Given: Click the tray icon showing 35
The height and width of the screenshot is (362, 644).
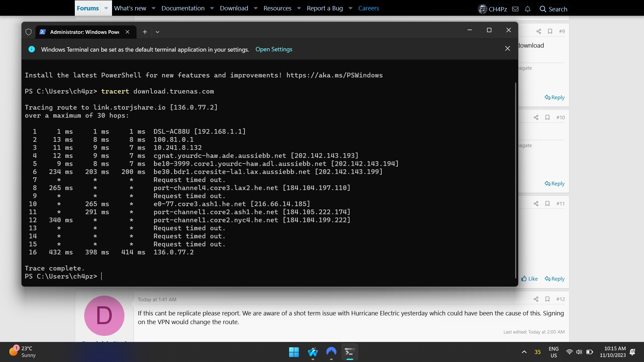Looking at the screenshot, I should [538, 352].
